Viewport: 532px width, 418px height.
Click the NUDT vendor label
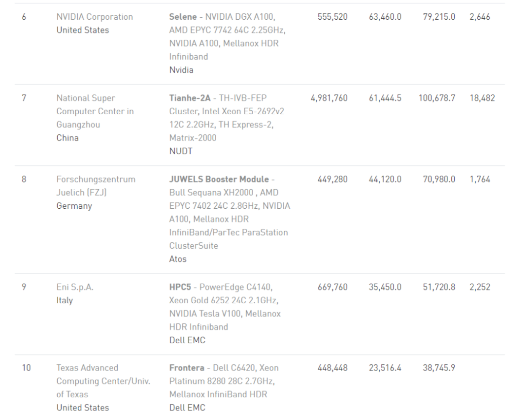coord(181,151)
